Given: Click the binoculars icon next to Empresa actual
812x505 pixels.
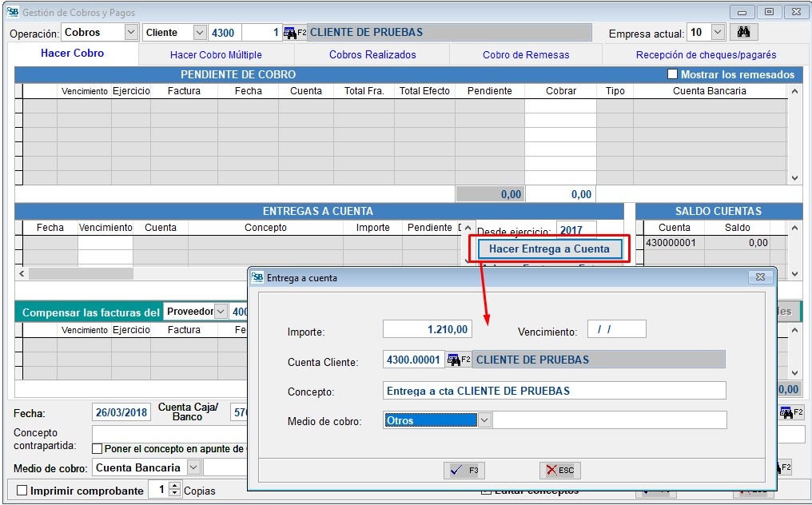Looking at the screenshot, I should [743, 33].
